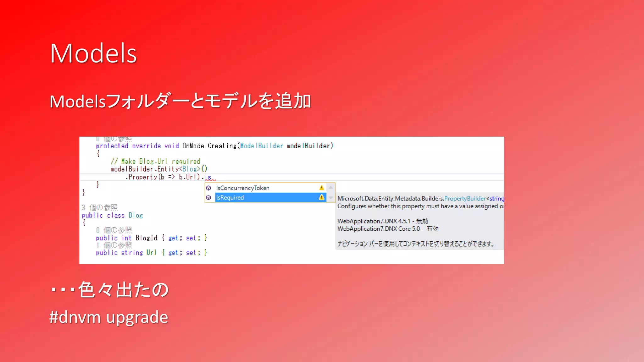Click the 'Models' slide title

tap(93, 53)
